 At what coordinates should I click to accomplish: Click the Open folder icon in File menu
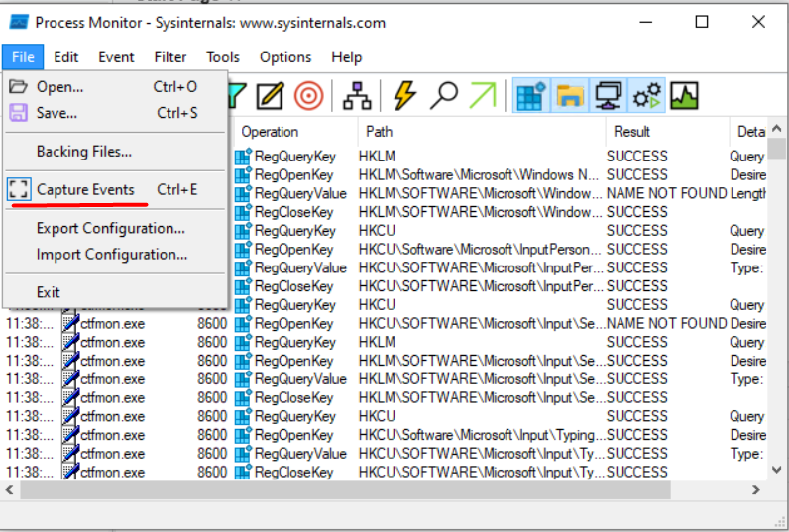18,86
